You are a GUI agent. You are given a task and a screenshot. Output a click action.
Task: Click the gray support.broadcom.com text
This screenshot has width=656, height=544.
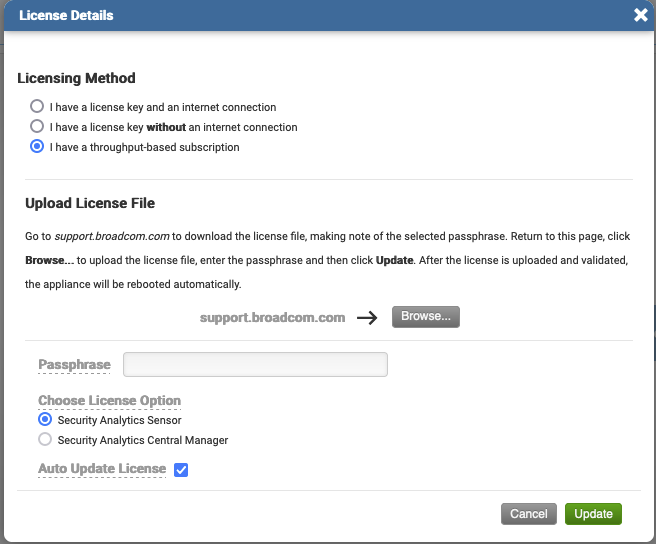click(x=272, y=318)
